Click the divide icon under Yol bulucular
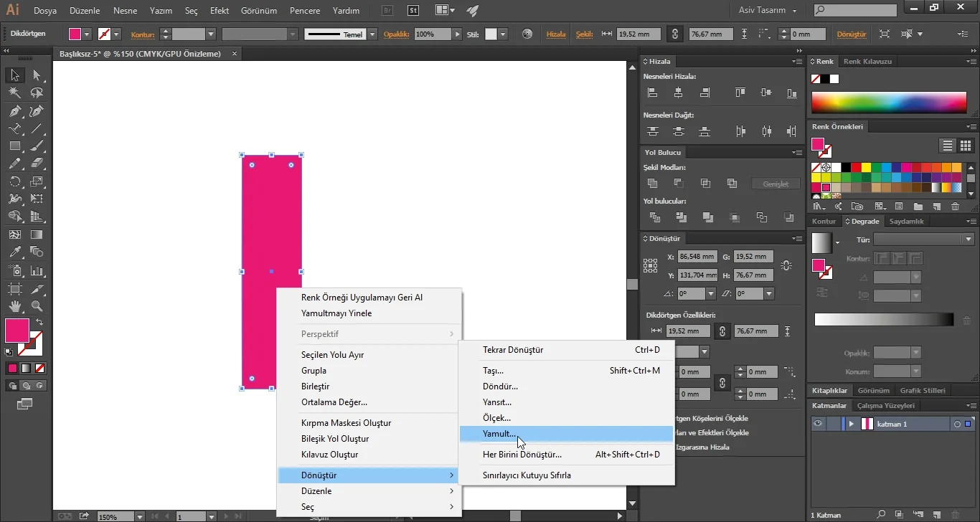980x522 pixels. [654, 217]
